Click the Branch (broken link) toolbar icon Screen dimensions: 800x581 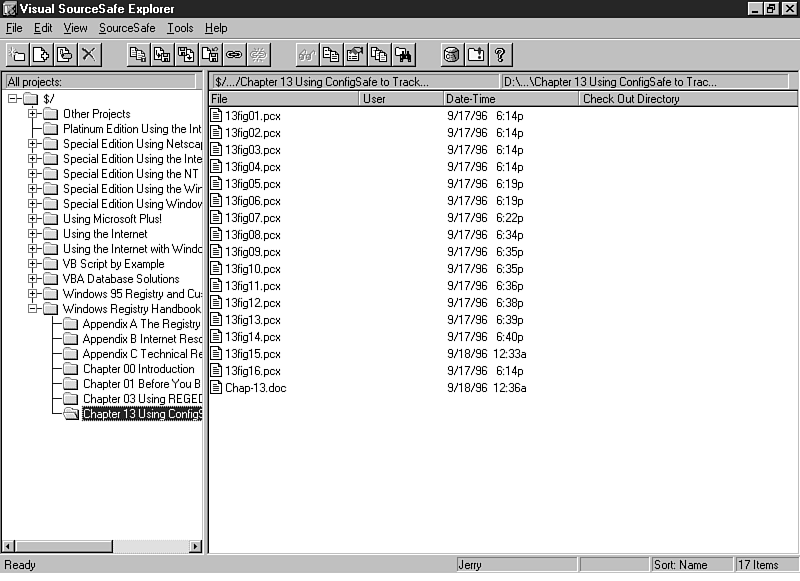pyautogui.click(x=258, y=55)
